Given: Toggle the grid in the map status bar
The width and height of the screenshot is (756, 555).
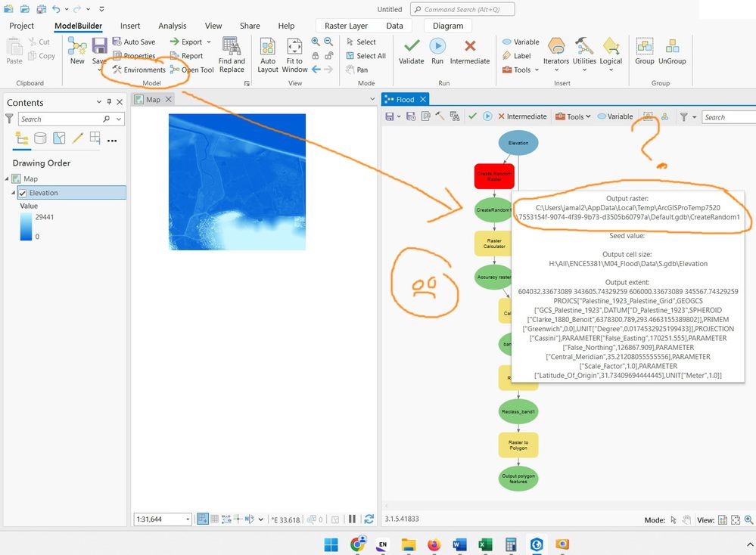Looking at the screenshot, I should [215, 519].
